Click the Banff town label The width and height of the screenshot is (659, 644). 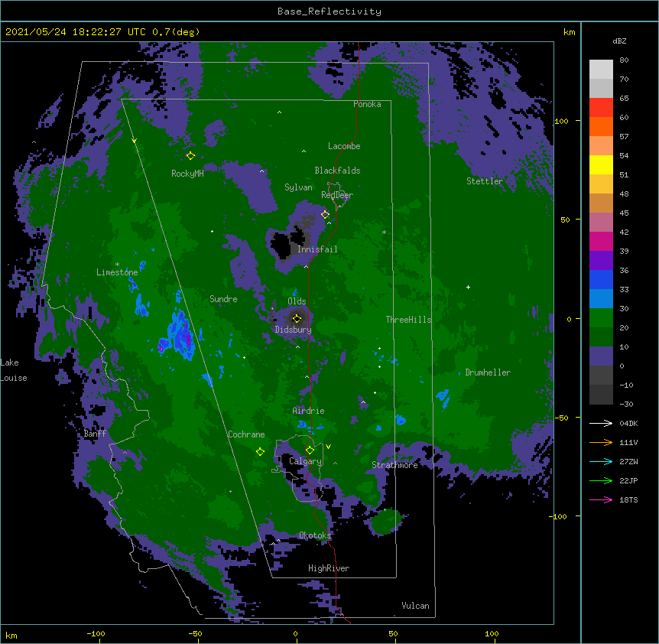tap(95, 434)
